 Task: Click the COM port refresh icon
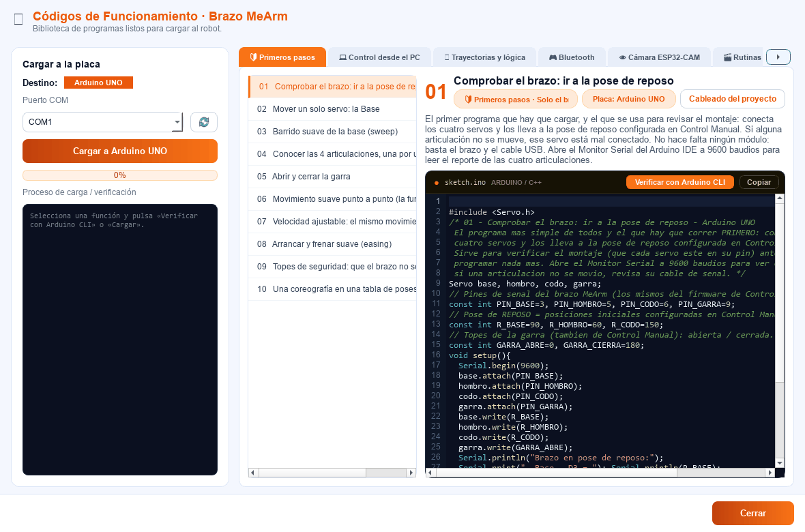(x=204, y=121)
